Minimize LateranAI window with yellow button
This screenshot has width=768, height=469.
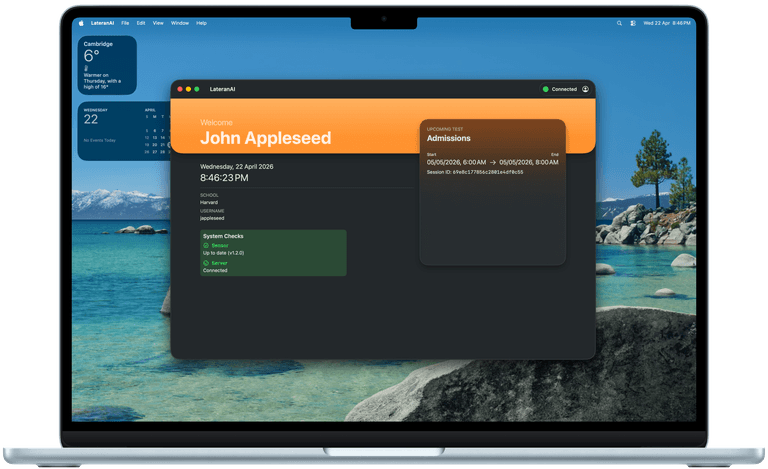(x=188, y=89)
